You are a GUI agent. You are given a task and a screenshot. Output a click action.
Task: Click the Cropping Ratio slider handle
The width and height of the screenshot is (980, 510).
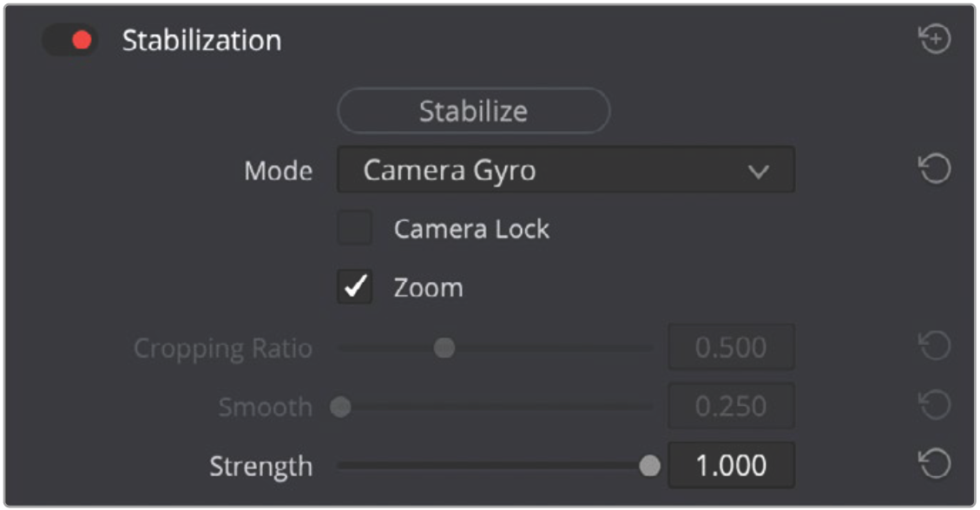[x=444, y=348]
